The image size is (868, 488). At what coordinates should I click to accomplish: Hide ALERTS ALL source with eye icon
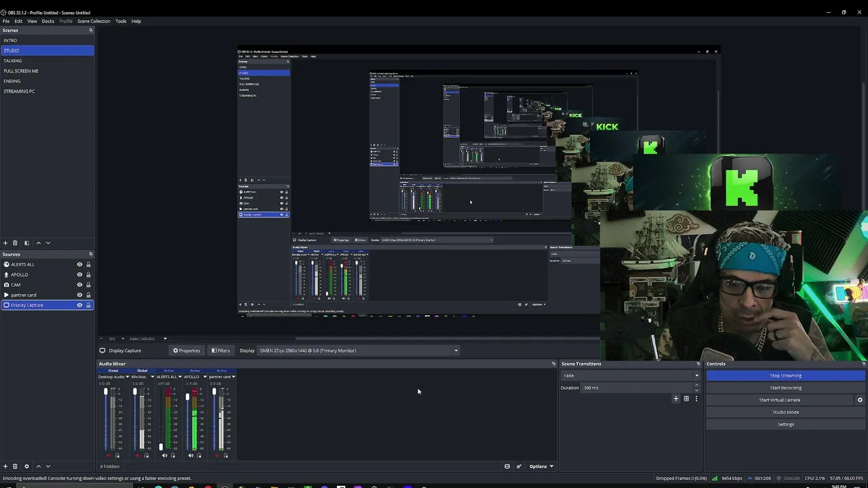(79, 264)
